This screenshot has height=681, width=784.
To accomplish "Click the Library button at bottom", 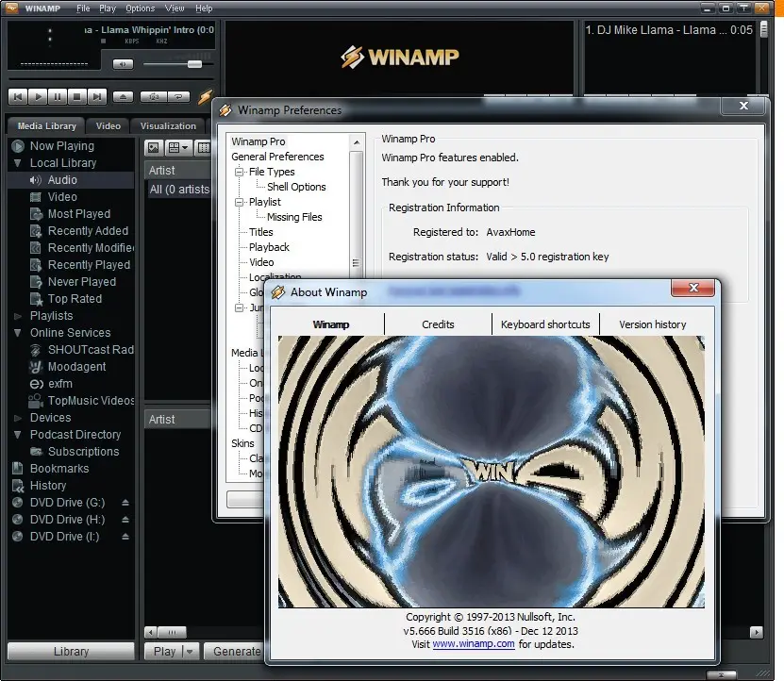I will pyautogui.click(x=71, y=652).
